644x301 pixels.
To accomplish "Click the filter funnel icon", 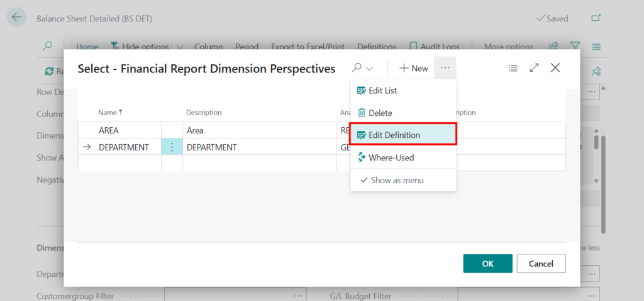I will point(575,47).
